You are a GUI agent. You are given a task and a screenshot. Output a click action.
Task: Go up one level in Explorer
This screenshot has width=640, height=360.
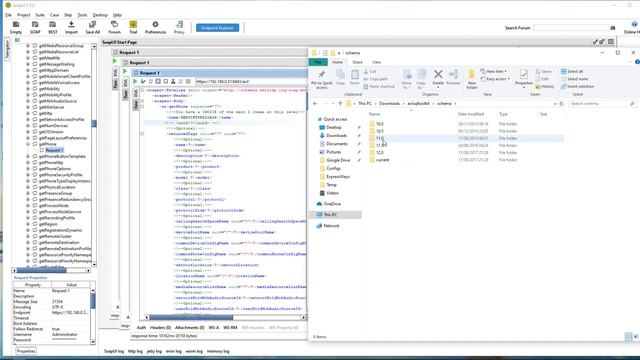point(340,104)
